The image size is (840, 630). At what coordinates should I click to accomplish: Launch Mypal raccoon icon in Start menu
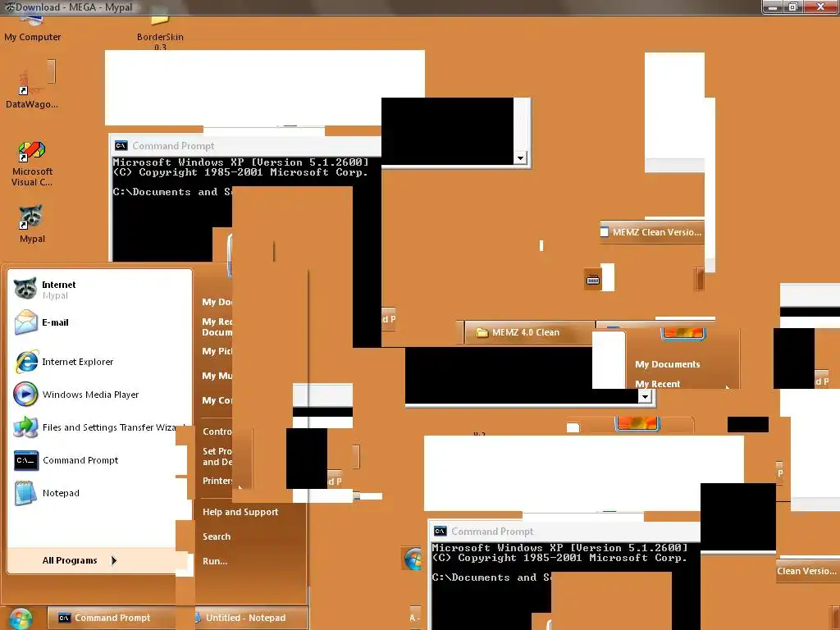click(25, 288)
